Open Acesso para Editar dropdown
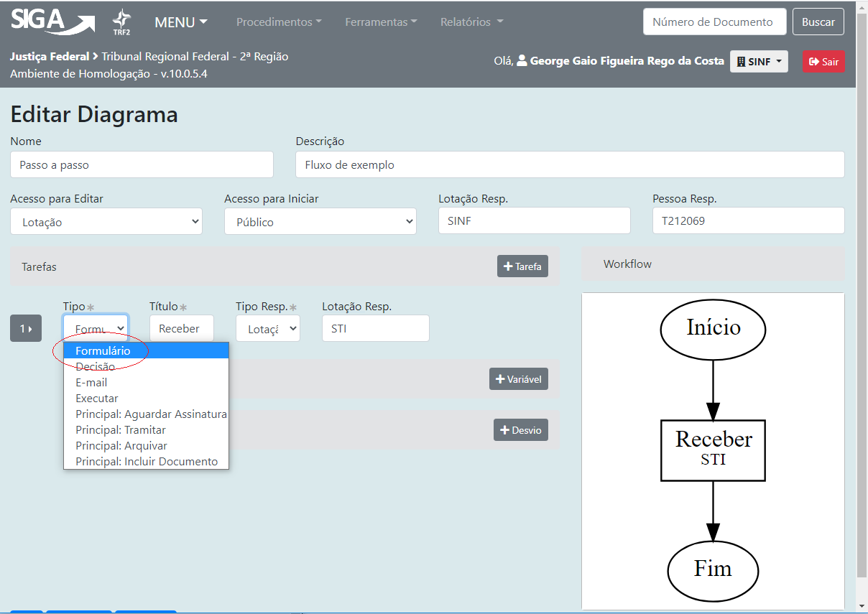Viewport: 868px width, 614px height. 106,222
